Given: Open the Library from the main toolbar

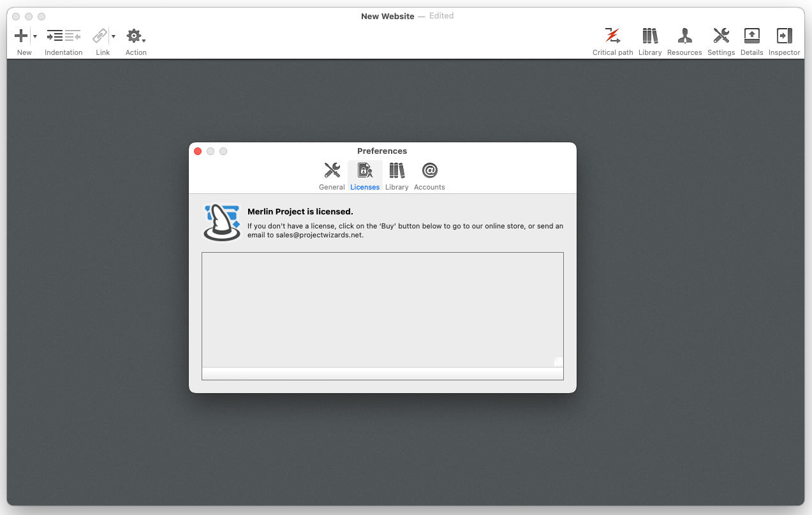Looking at the screenshot, I should pos(649,36).
